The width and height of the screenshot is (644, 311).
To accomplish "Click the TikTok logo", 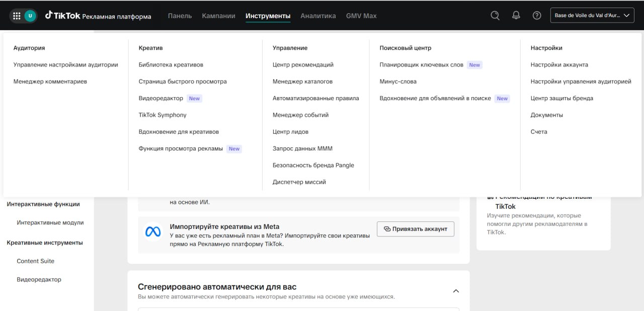I will coord(62,16).
